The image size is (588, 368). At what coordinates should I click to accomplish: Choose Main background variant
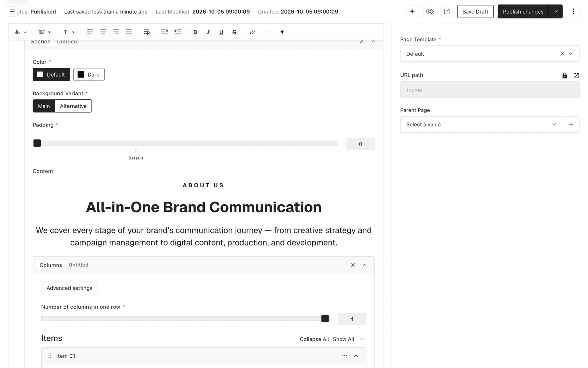click(x=44, y=106)
